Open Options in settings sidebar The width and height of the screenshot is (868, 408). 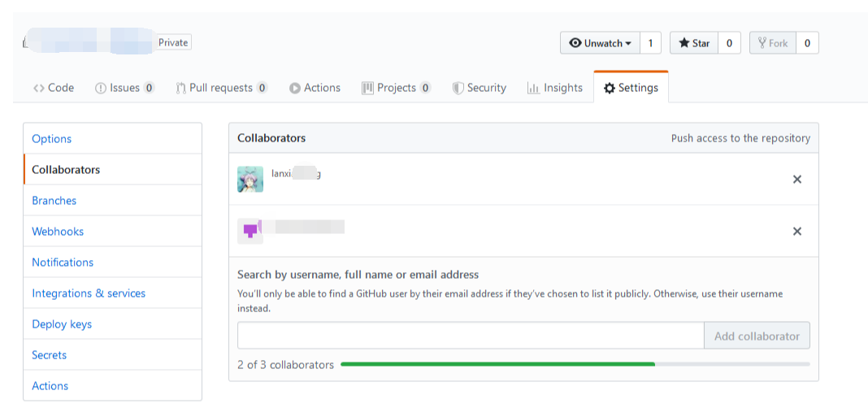[112, 138]
